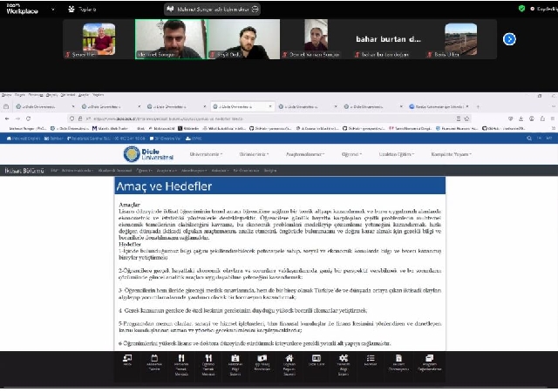Select the Mehmet Songur video thumbnail

coord(171,39)
